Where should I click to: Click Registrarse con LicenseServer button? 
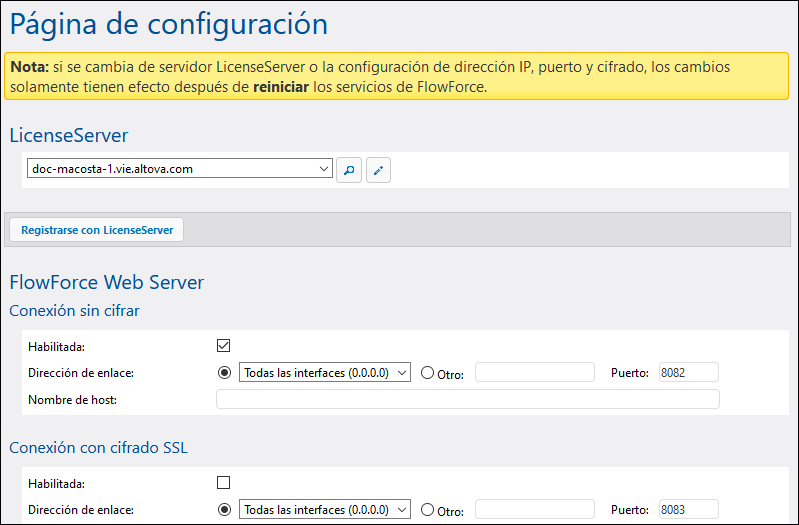(97, 230)
